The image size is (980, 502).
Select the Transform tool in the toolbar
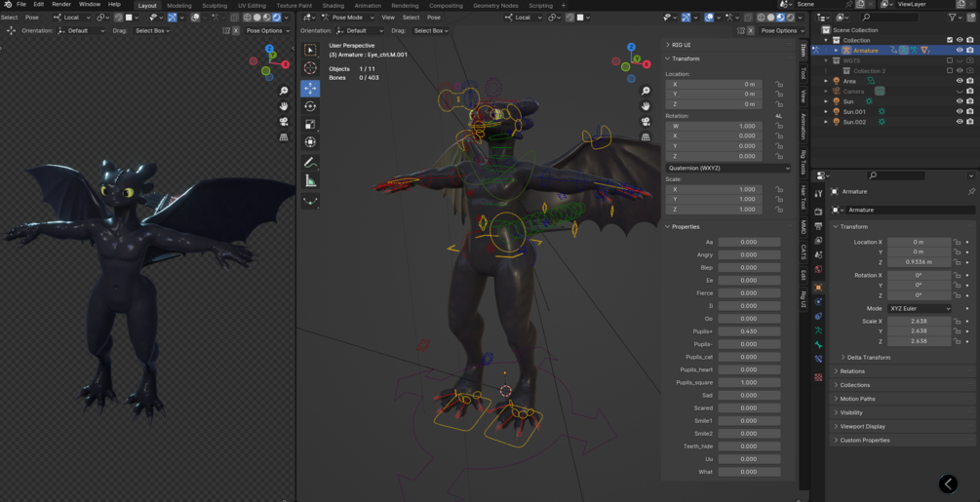(310, 142)
